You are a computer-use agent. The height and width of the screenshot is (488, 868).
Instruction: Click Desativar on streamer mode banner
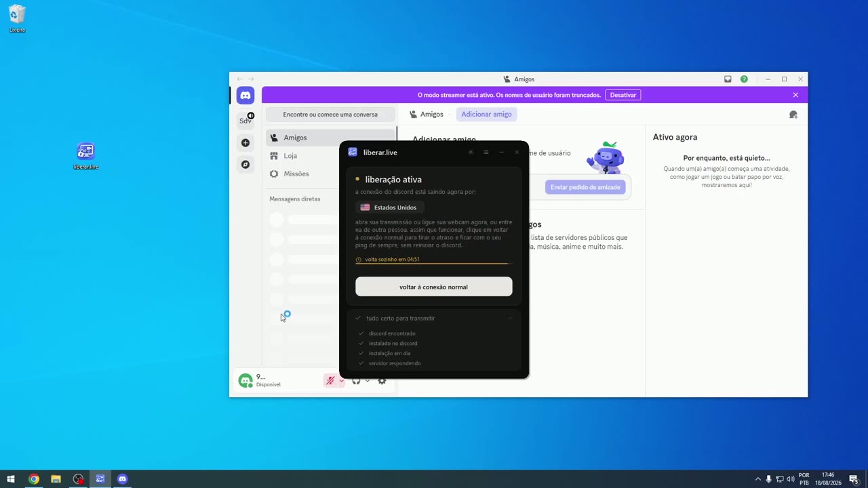[x=623, y=95]
